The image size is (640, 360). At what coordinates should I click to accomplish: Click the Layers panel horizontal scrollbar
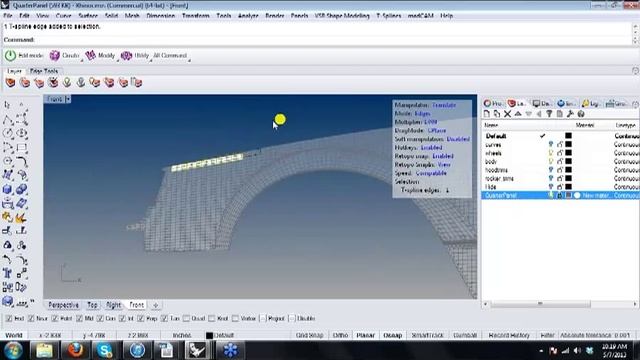coord(540,304)
